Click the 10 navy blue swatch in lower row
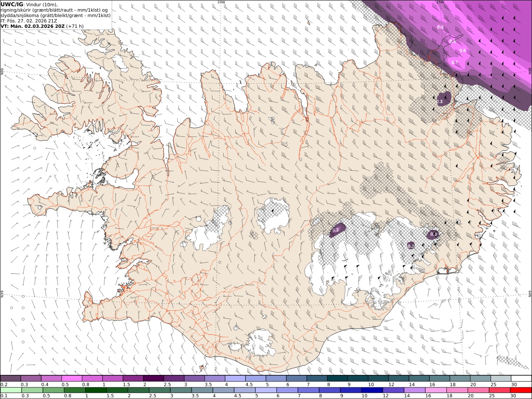Screen dimensions: 532x399 pos(372,390)
